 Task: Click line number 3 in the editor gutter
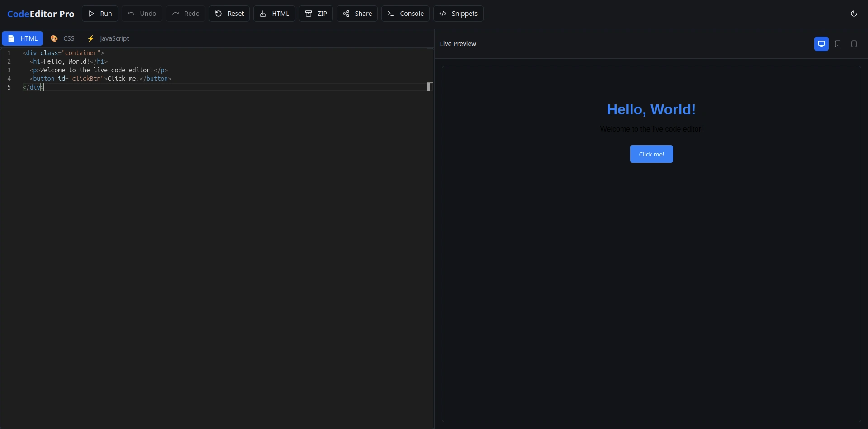[9, 70]
